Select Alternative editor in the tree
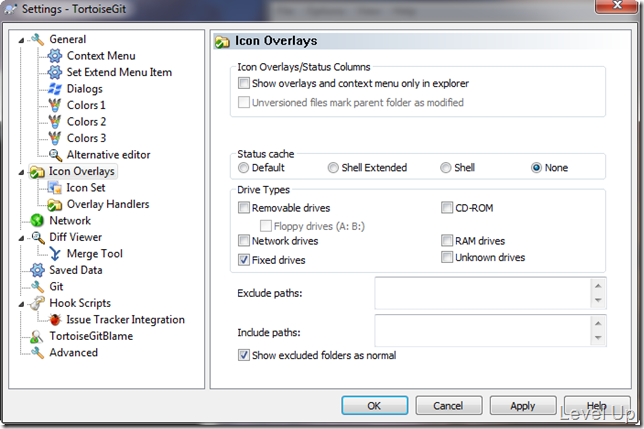 click(108, 155)
